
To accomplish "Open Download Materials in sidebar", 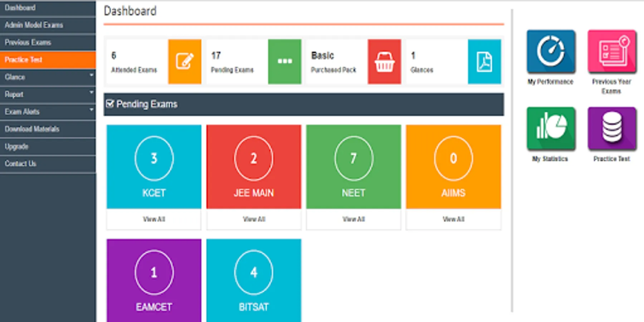I will pyautogui.click(x=48, y=129).
